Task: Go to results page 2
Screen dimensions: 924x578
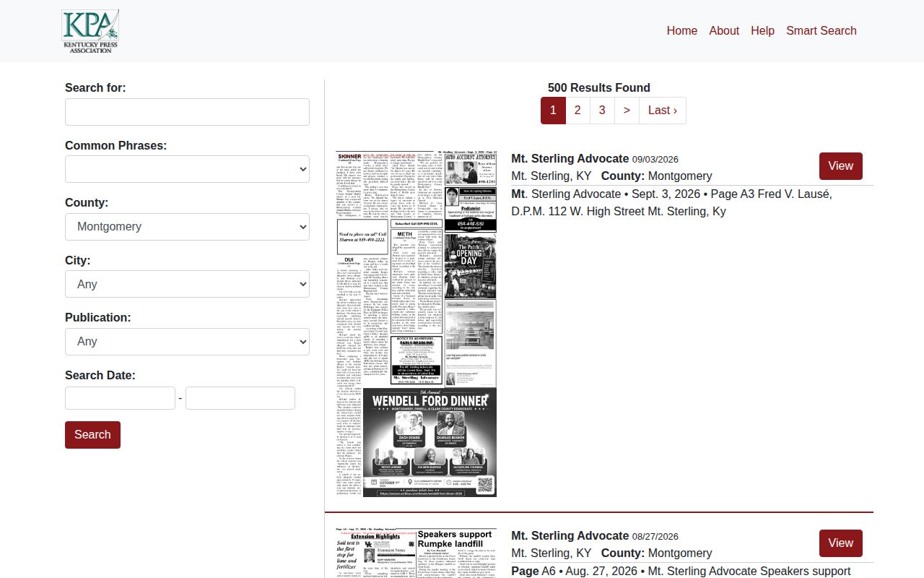Action: coord(577,111)
